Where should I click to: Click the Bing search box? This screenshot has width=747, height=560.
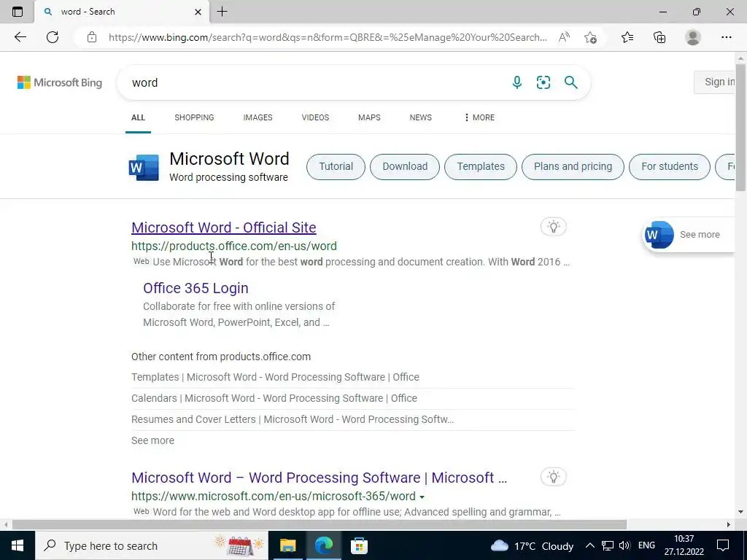(x=314, y=82)
